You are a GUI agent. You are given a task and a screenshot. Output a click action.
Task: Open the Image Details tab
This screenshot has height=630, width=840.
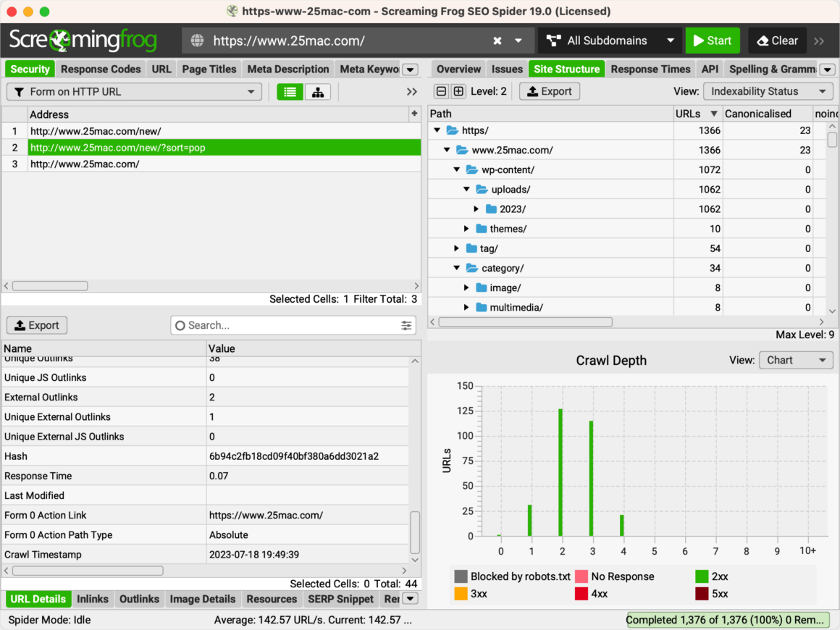(x=203, y=599)
